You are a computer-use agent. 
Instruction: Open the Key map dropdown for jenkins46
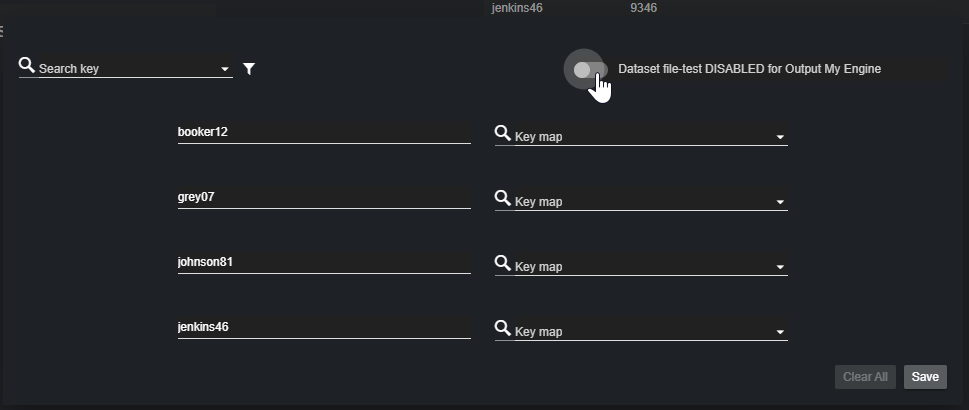pyautogui.click(x=780, y=332)
